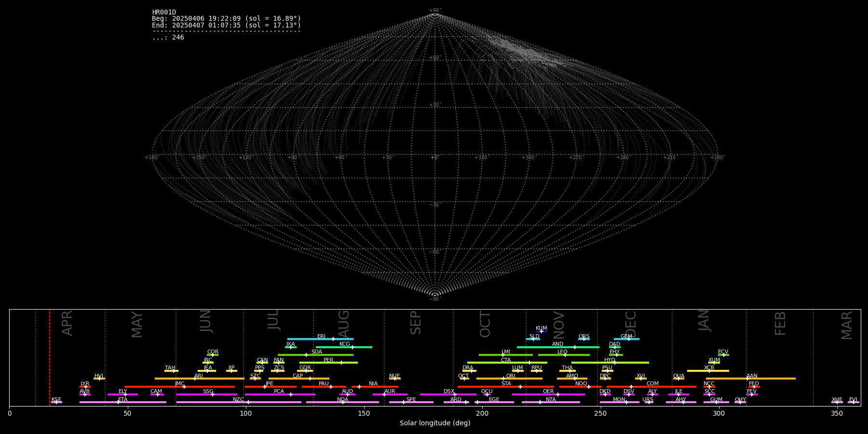Click the red STA shower bar
The image size is (868, 434).
tap(506, 386)
